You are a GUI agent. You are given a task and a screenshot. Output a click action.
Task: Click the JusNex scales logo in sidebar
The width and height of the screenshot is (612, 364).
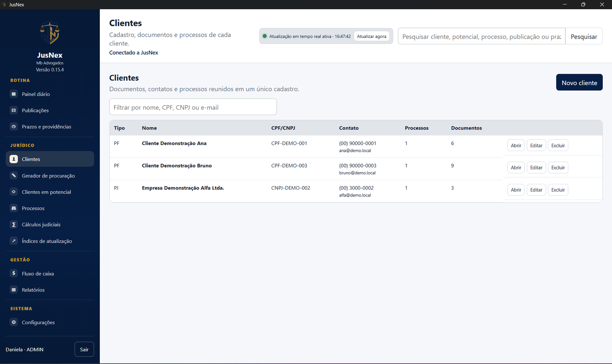[x=50, y=33]
